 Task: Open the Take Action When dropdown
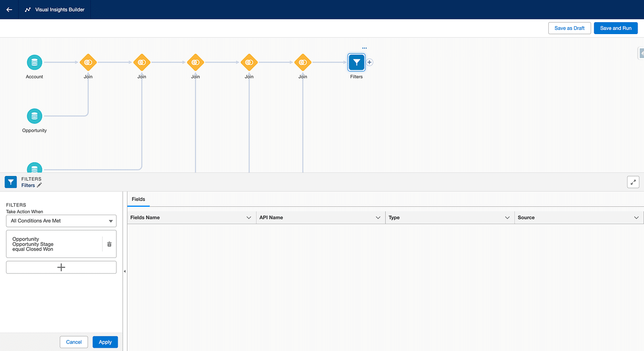[61, 221]
